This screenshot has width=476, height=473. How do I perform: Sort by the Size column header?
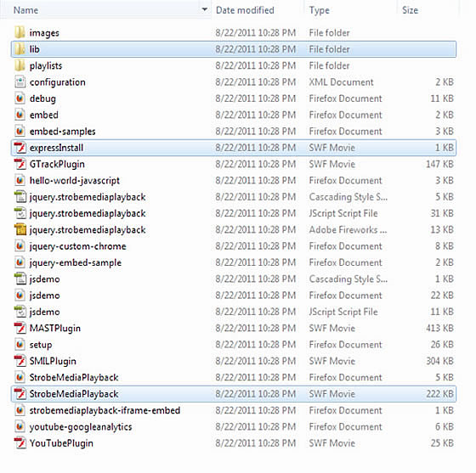(410, 10)
